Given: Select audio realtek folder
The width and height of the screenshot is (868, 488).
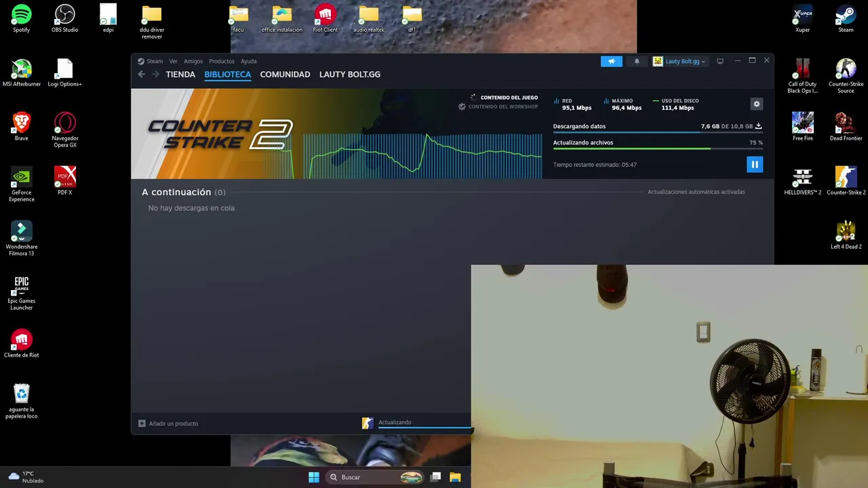Looking at the screenshot, I should tap(369, 18).
